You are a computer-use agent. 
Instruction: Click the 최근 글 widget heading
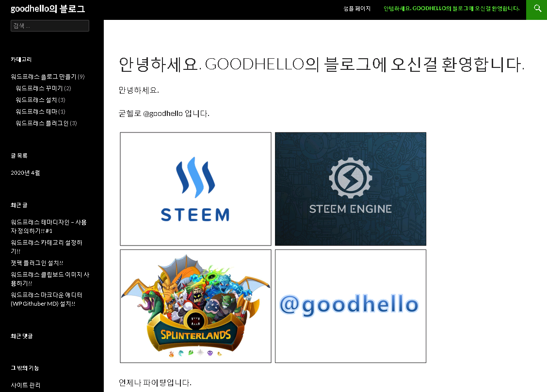pyautogui.click(x=19, y=205)
